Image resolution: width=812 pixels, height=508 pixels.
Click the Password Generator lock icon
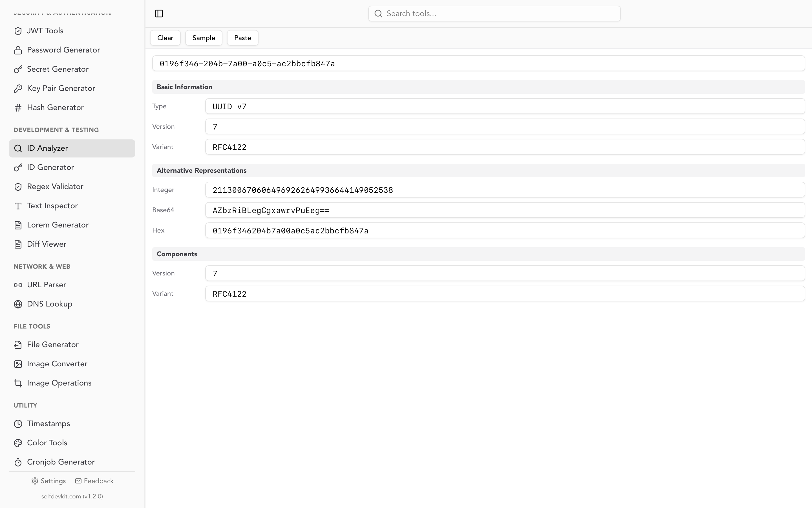pyautogui.click(x=18, y=50)
